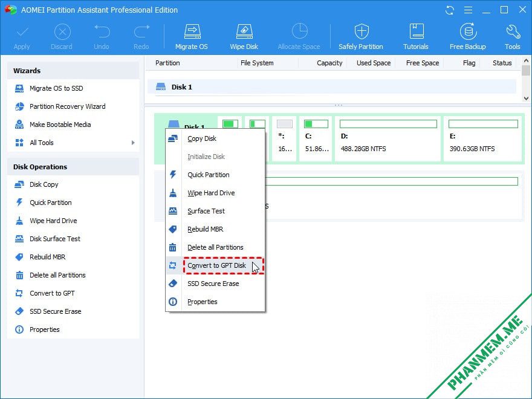Select the D: 488.28GB NTFS partition
Image resolution: width=532 pixels, height=399 pixels.
click(388, 139)
